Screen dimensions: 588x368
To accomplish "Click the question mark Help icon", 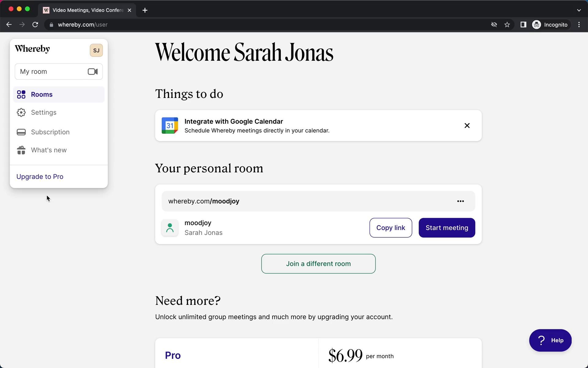I will pos(541,340).
